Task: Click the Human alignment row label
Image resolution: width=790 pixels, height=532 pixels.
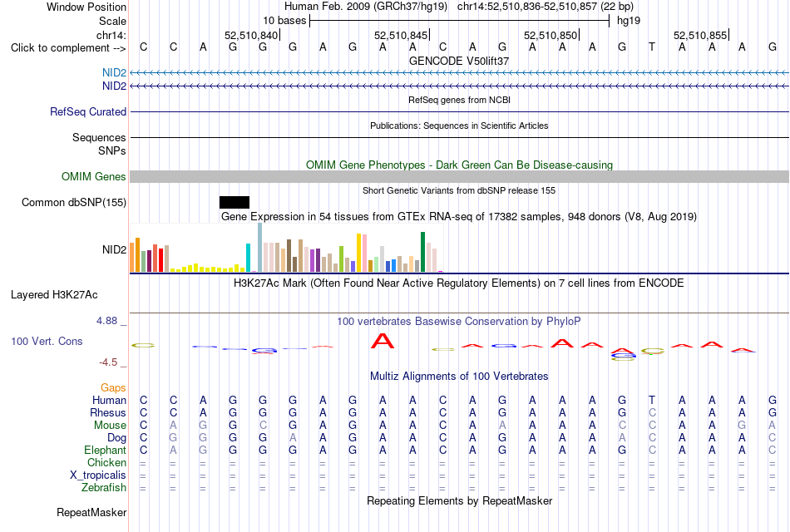Action: tap(109, 400)
